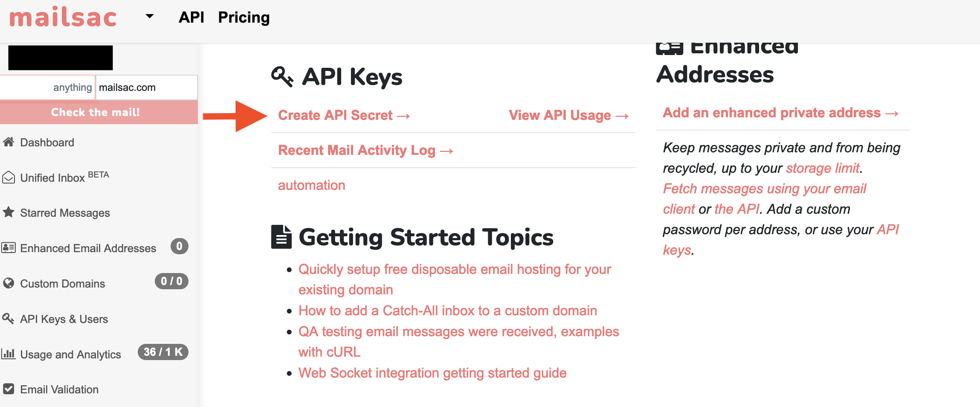Click the key icon next to API Keys heading
Screen dimensions: 980x407
[x=283, y=76]
